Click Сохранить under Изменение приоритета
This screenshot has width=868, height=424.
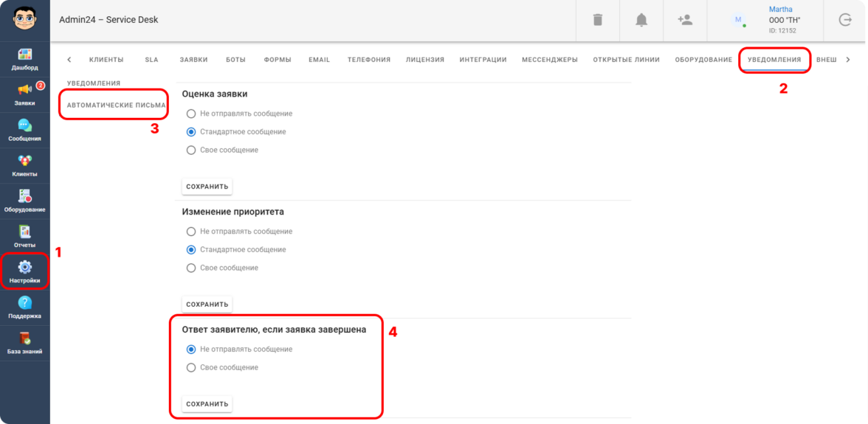207,305
